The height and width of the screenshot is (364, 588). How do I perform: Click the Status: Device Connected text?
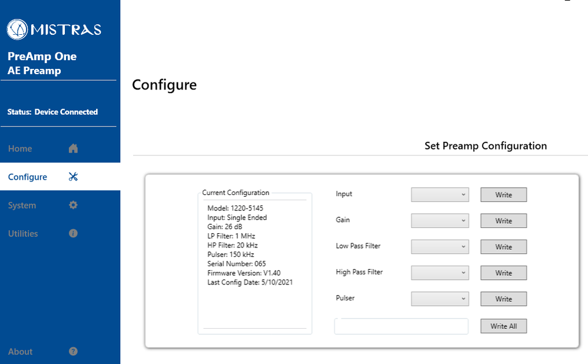52,112
